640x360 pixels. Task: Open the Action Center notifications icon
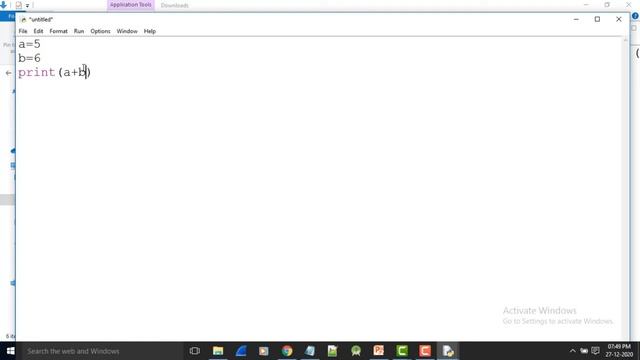596,351
